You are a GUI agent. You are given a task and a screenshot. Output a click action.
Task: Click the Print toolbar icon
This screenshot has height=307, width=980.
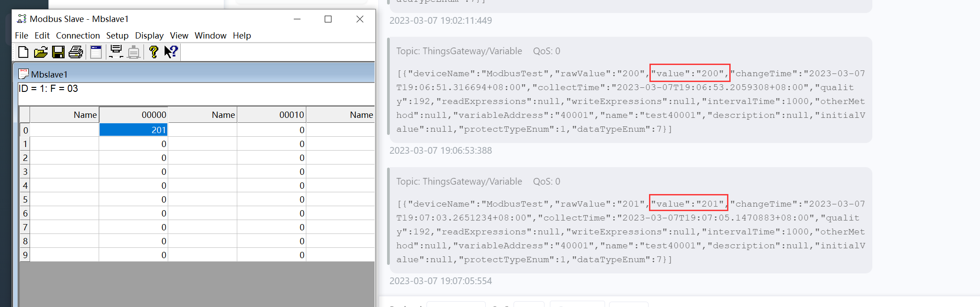tap(76, 52)
